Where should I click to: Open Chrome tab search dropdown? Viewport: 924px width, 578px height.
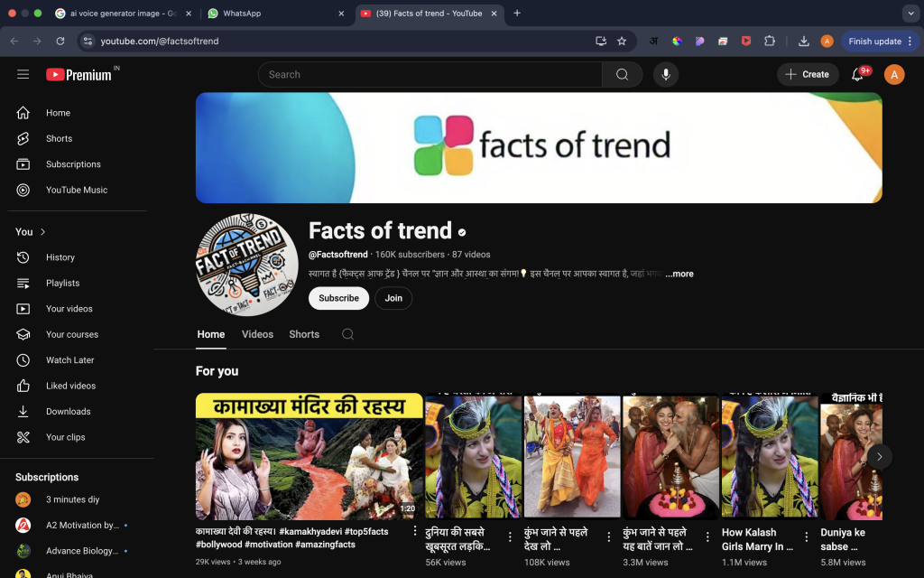click(910, 13)
